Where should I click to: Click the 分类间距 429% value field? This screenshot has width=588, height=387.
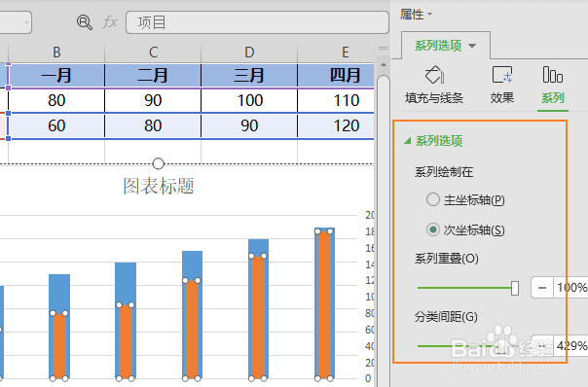[570, 345]
